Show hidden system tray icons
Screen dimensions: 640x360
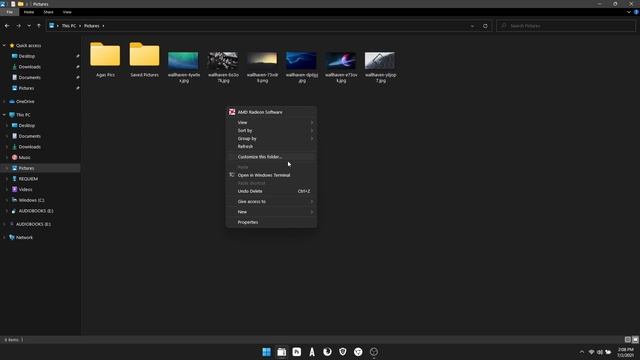582,352
